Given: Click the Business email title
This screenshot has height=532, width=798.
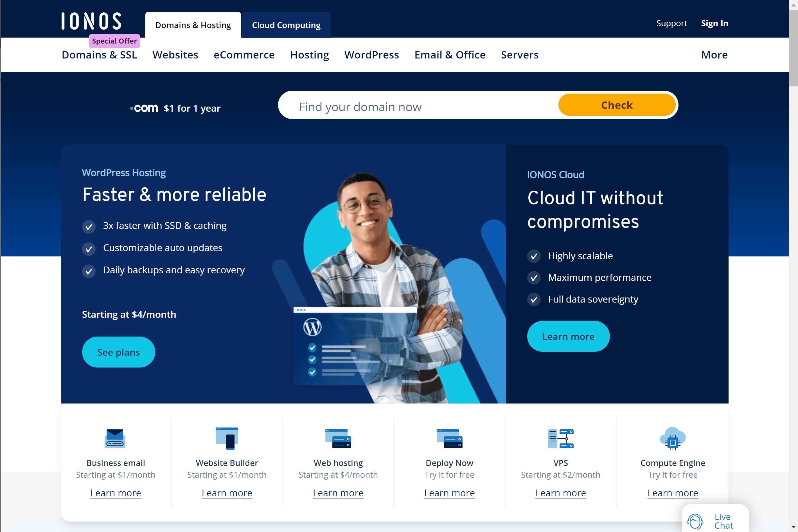Looking at the screenshot, I should (x=116, y=463).
